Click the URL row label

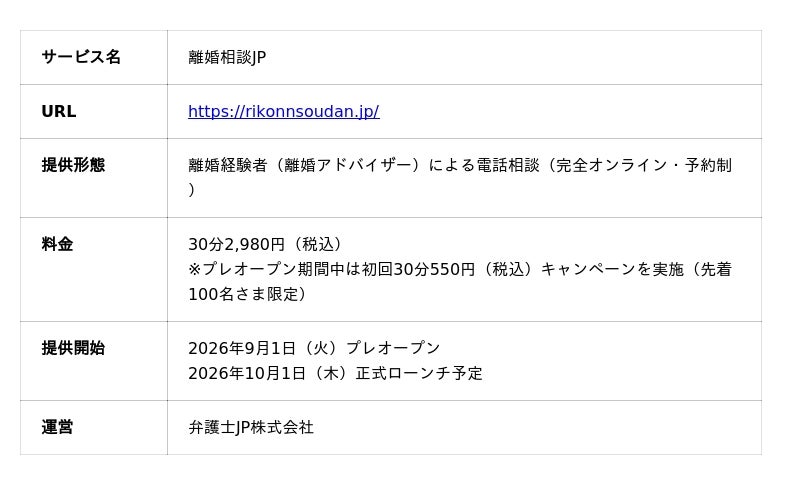pos(59,111)
